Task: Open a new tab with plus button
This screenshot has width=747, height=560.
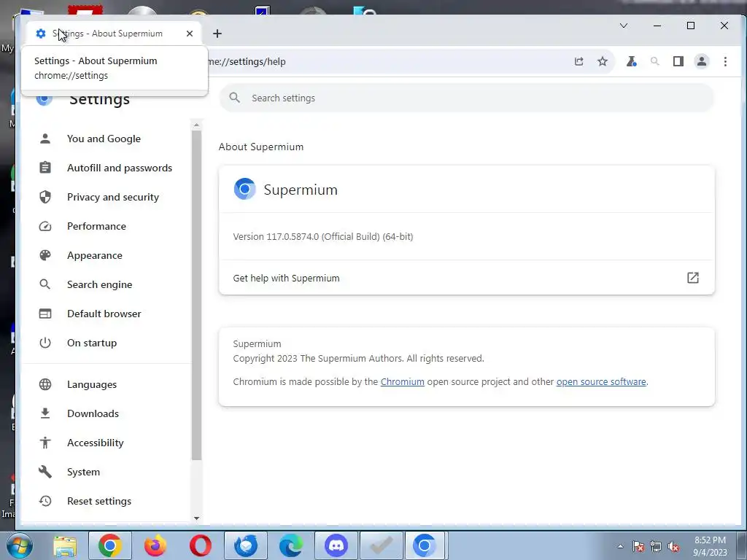Action: point(217,34)
